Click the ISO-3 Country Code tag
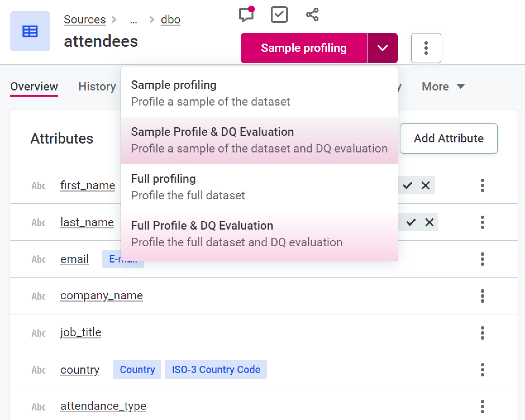525x420 pixels. pos(216,370)
